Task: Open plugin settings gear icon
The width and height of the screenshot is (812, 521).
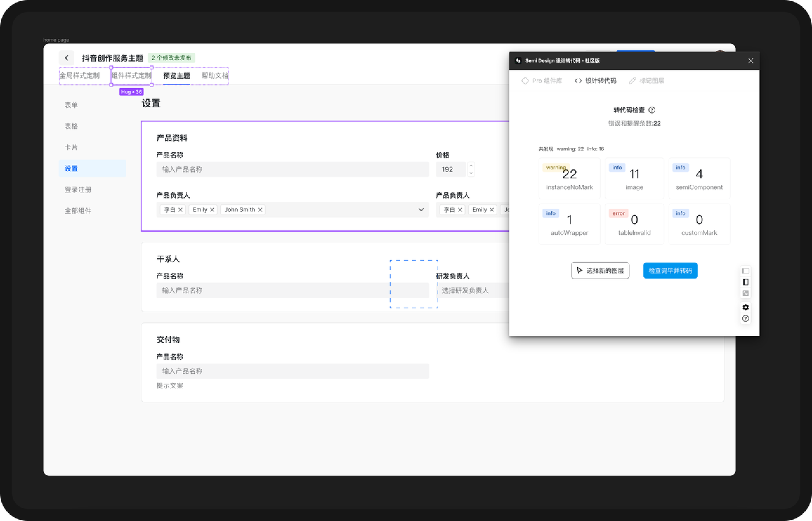Action: click(x=745, y=307)
